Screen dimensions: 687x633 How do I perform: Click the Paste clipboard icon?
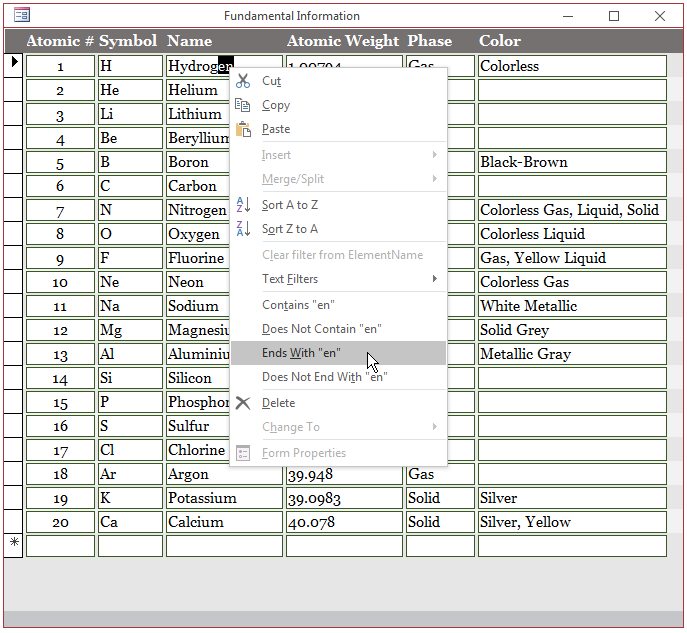point(243,129)
